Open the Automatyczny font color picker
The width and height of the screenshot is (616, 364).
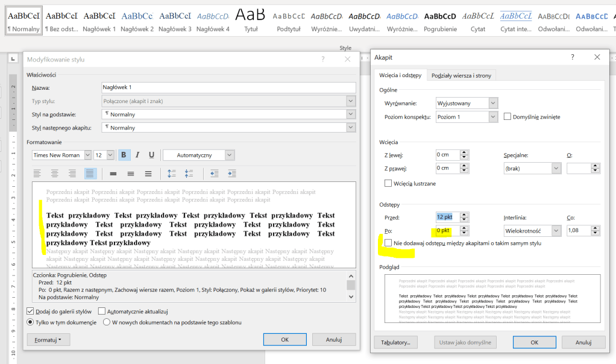point(198,155)
